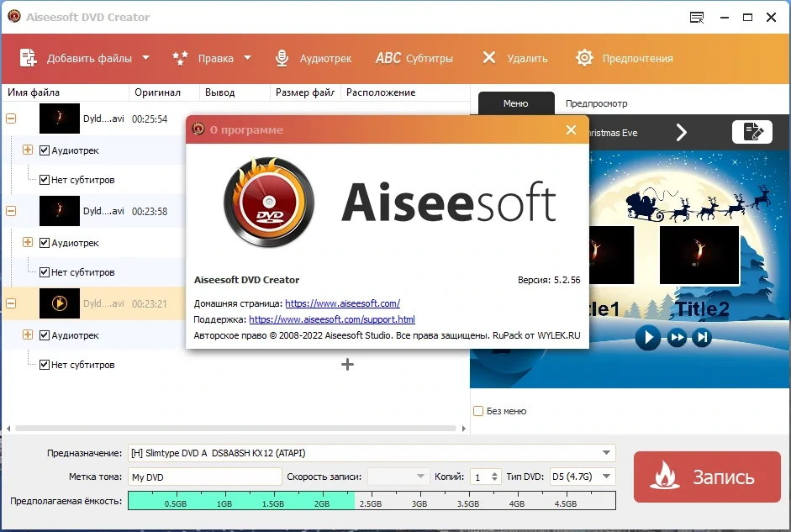Click the DVD disc logo in About dialog

point(269,203)
